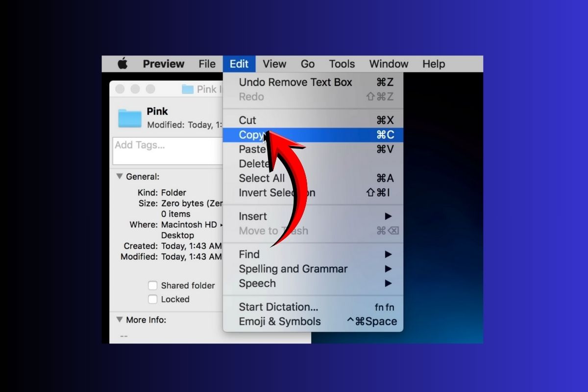Click Select All menu item

click(313, 178)
